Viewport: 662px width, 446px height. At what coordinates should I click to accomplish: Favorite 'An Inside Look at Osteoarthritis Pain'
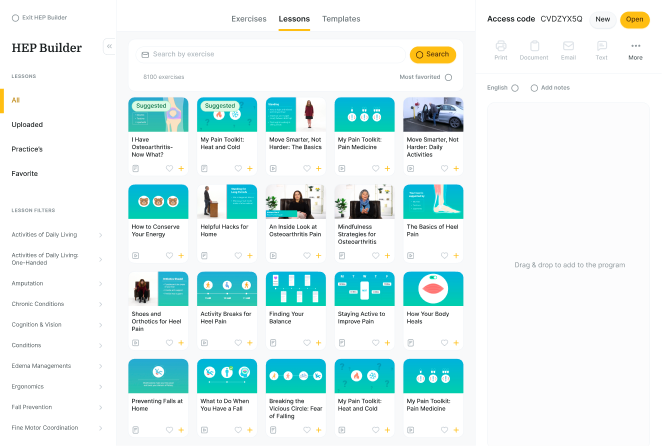[307, 256]
